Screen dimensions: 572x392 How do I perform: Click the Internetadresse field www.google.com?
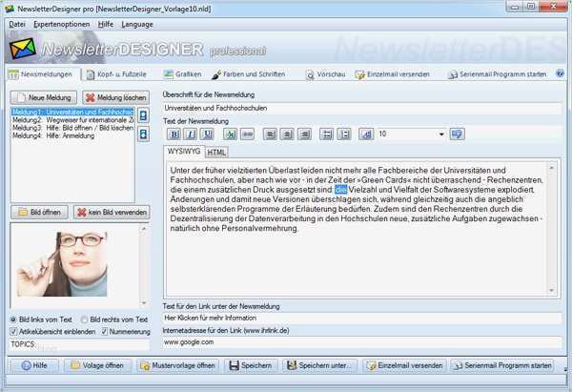point(362,342)
